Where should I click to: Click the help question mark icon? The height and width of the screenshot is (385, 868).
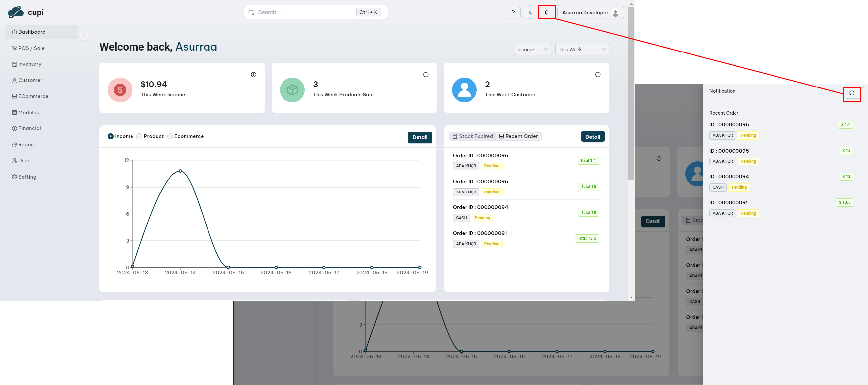(513, 13)
